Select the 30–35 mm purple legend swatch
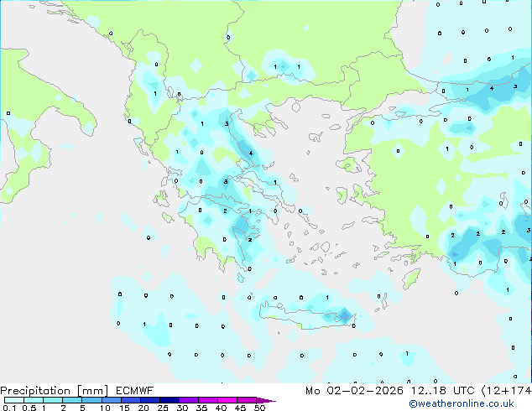532x411 pixels. (x=189, y=400)
